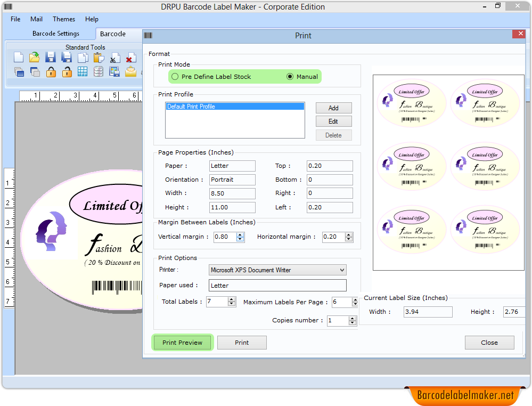The height and width of the screenshot is (406, 532).
Task: Create a new label with the blank page icon
Action: 19,58
